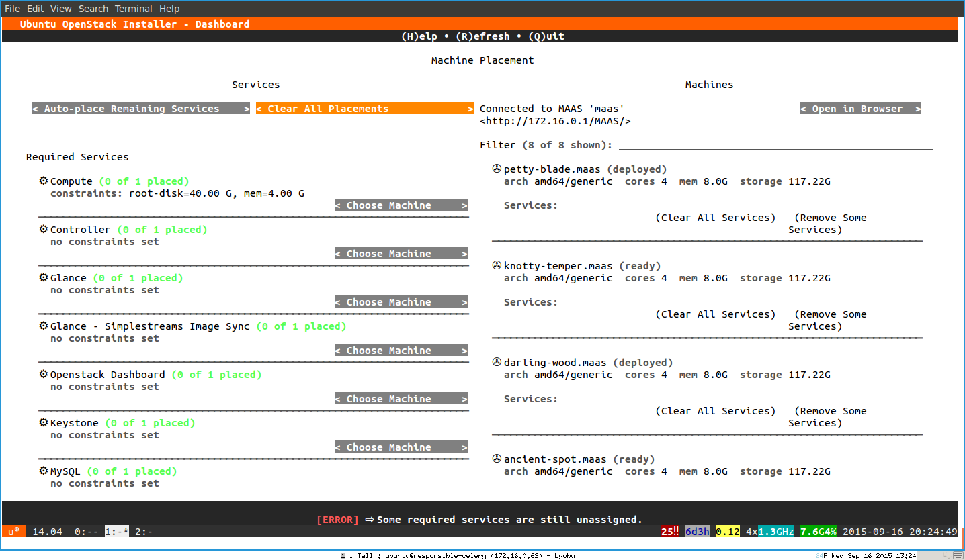Click (Q)uit in the dashboard header
The height and width of the screenshot is (560, 965).
[546, 36]
